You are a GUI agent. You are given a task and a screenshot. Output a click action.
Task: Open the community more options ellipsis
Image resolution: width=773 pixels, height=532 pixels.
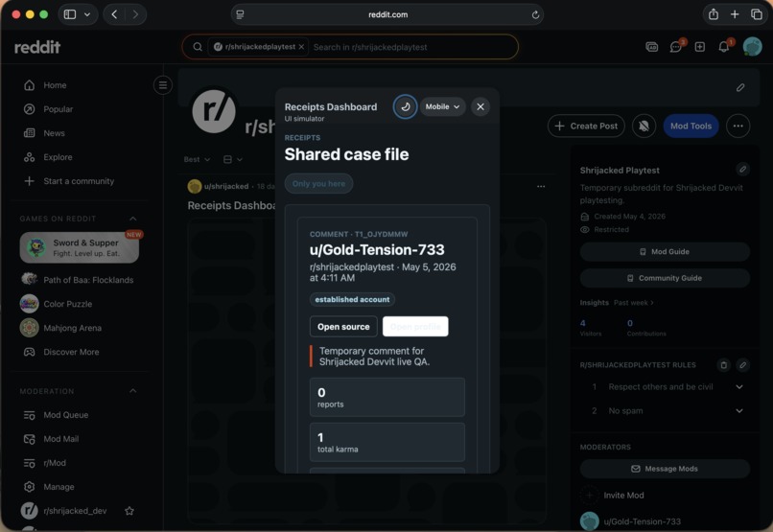pos(738,127)
